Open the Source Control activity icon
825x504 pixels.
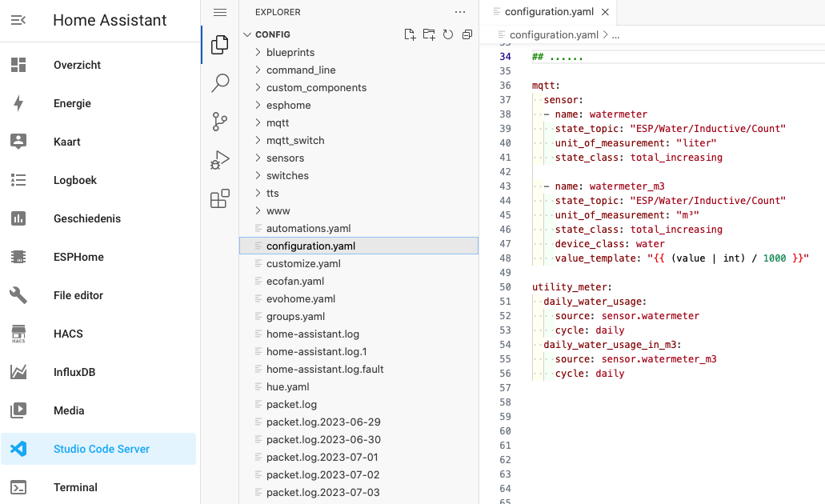pyautogui.click(x=220, y=122)
